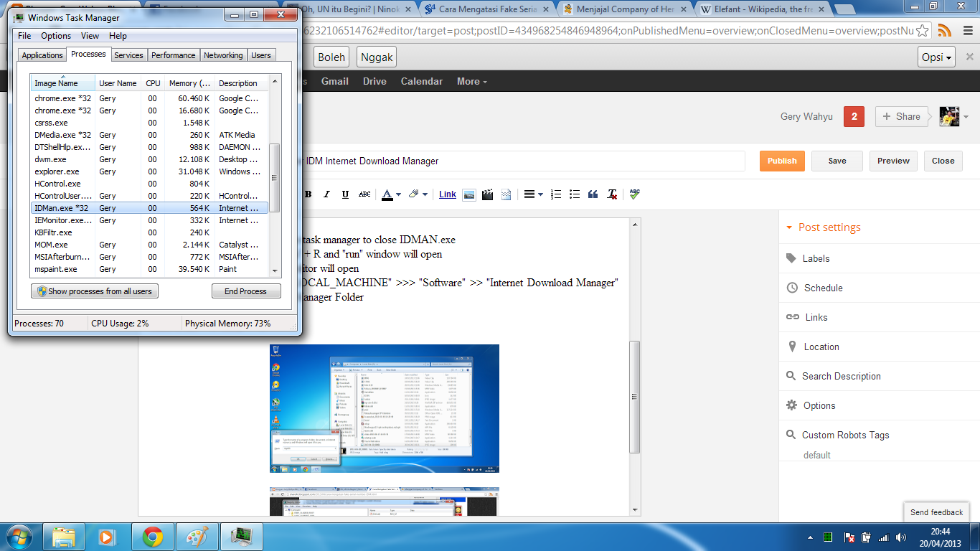
Task: Open highlight color dropdown arrow
Action: (x=425, y=194)
